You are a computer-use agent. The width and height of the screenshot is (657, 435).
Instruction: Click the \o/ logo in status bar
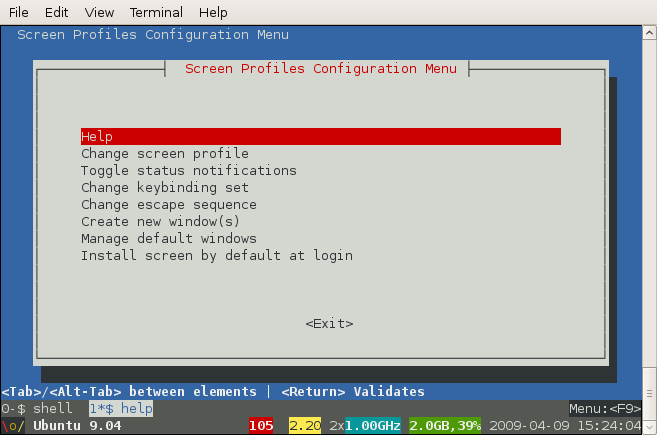pyautogui.click(x=13, y=426)
